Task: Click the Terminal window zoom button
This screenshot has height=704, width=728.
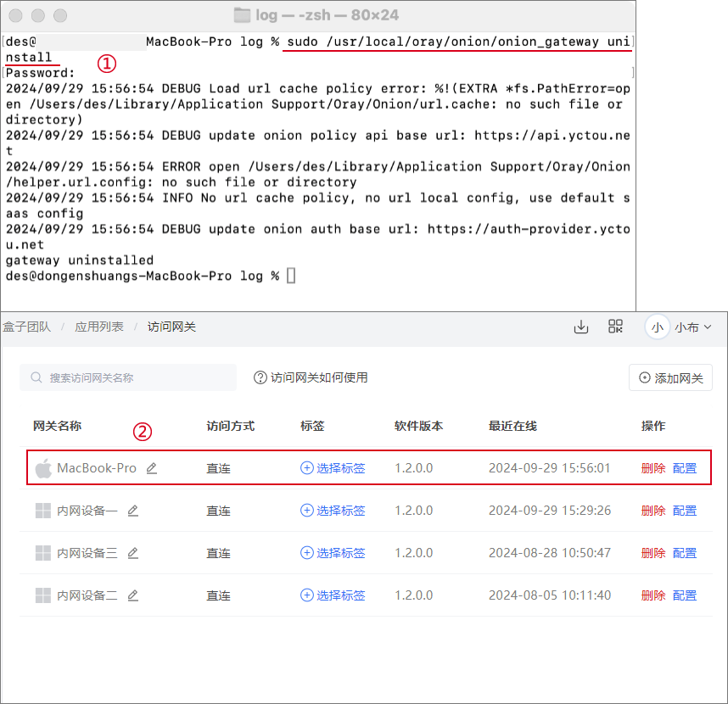Action: pos(60,15)
